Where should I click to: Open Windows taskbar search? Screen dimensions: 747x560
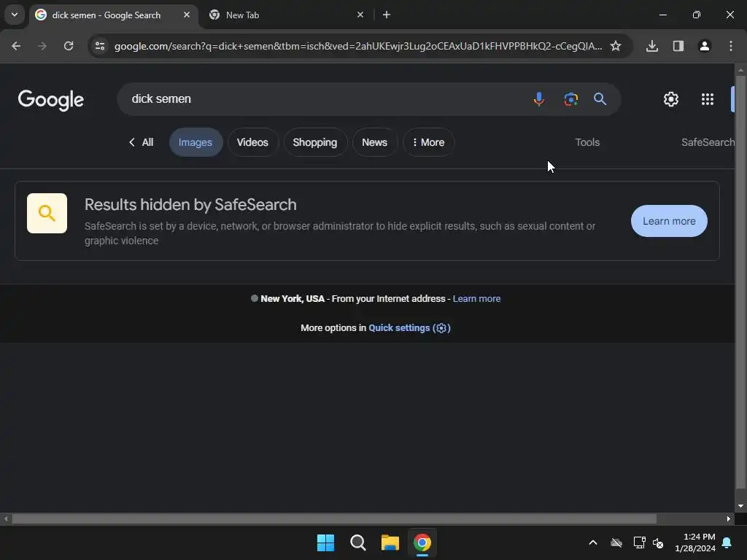pyautogui.click(x=357, y=542)
